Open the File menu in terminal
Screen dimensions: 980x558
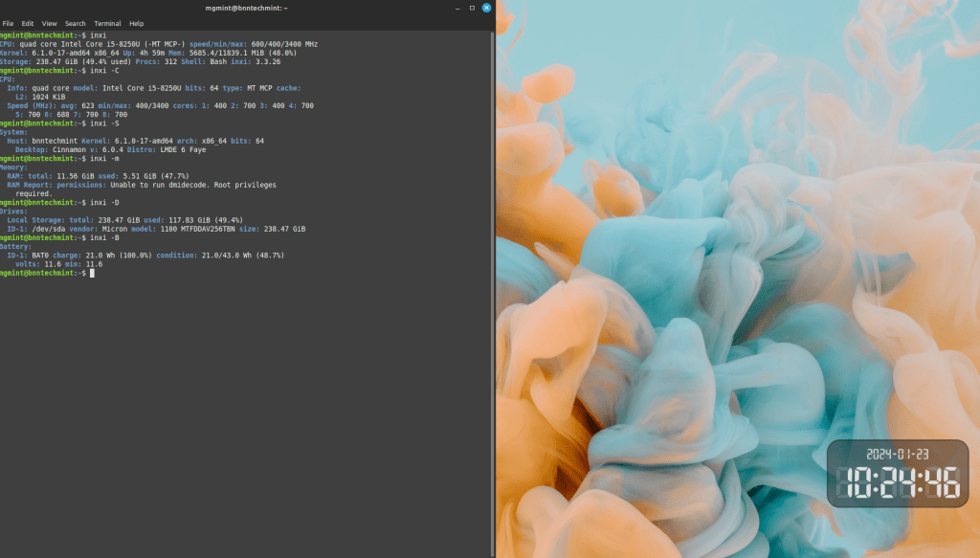(x=8, y=23)
